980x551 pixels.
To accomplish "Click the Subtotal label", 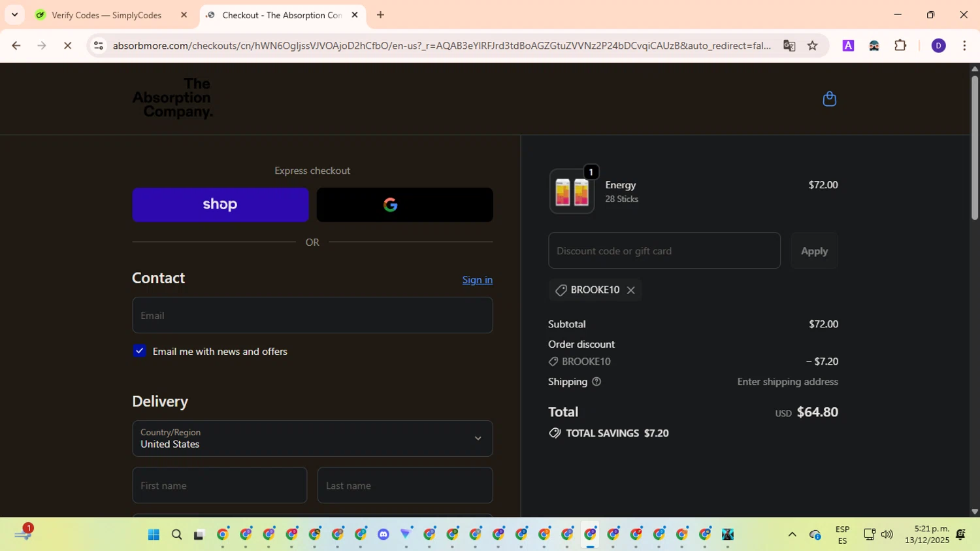I will (x=567, y=324).
